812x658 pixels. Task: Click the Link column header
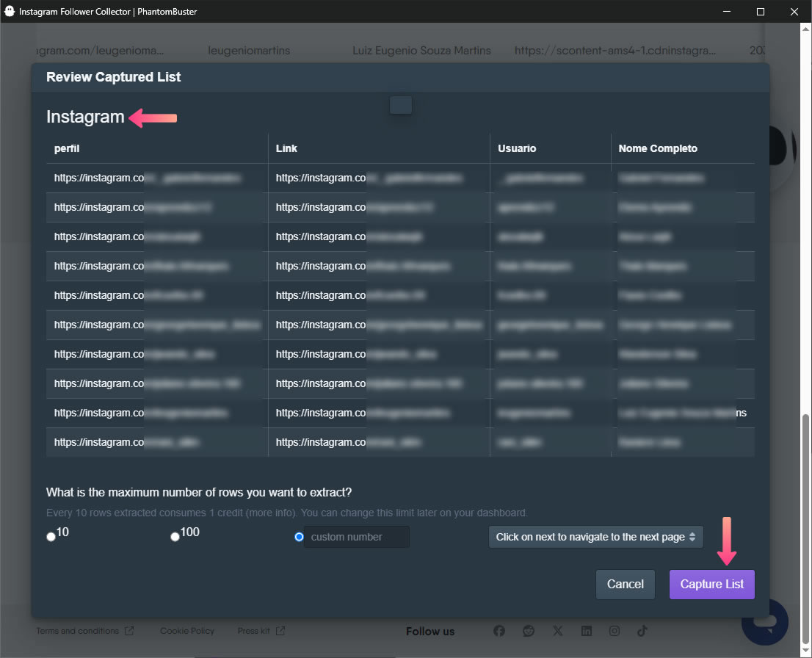tap(286, 148)
